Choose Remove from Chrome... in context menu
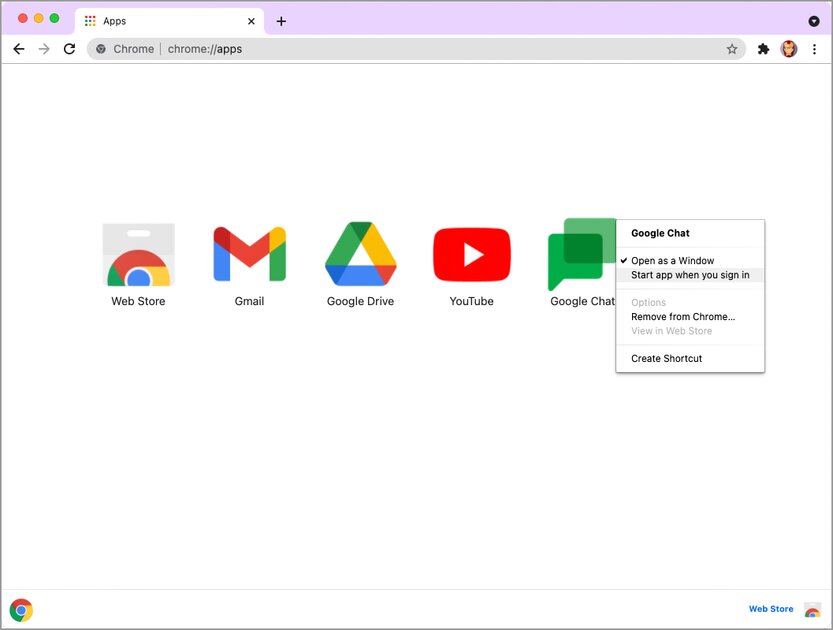 pos(690,317)
